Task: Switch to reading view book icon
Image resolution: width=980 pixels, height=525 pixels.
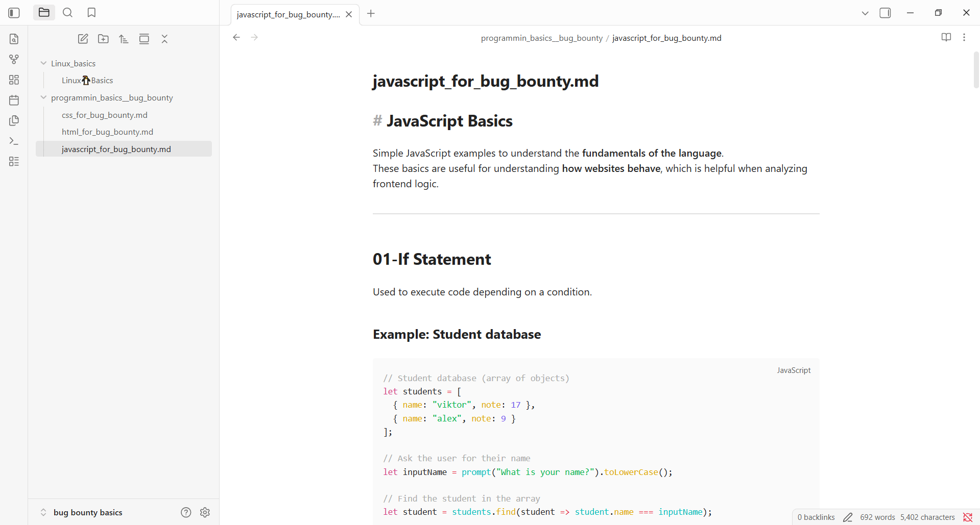Action: (946, 37)
